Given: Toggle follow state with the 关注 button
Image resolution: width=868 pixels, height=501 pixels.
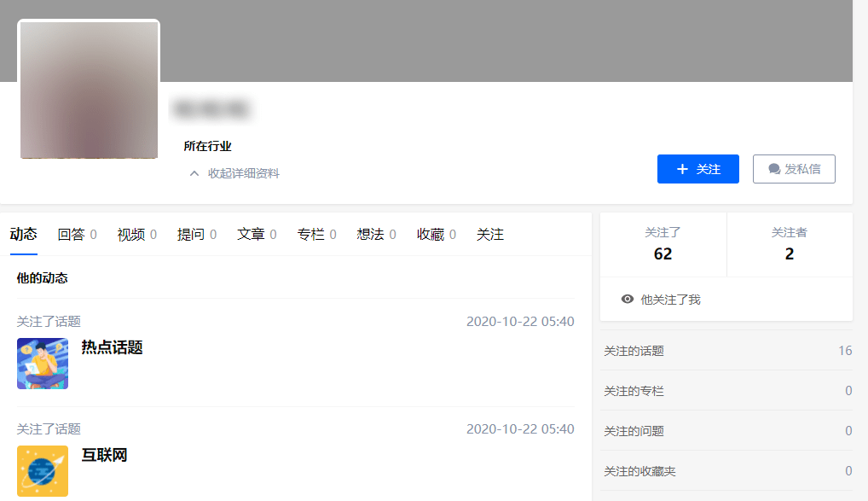Looking at the screenshot, I should coord(697,168).
